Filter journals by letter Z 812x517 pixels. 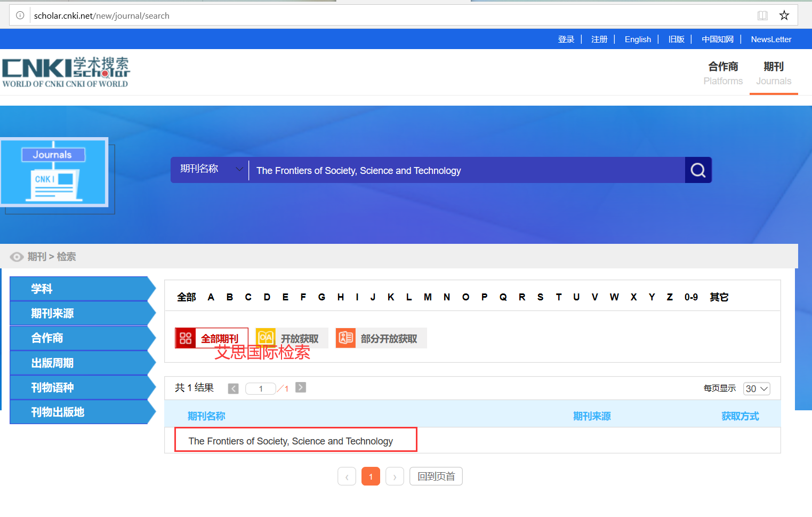pos(670,297)
